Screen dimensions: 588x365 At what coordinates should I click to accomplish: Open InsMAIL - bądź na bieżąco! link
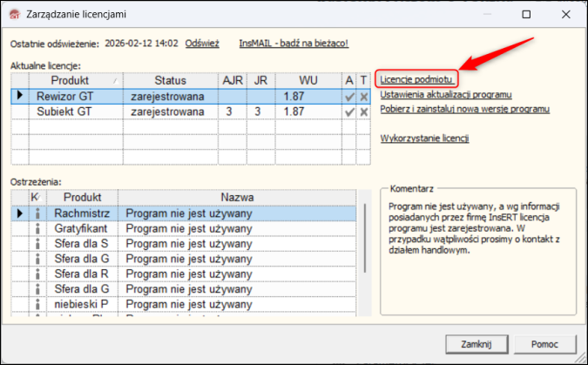point(294,44)
